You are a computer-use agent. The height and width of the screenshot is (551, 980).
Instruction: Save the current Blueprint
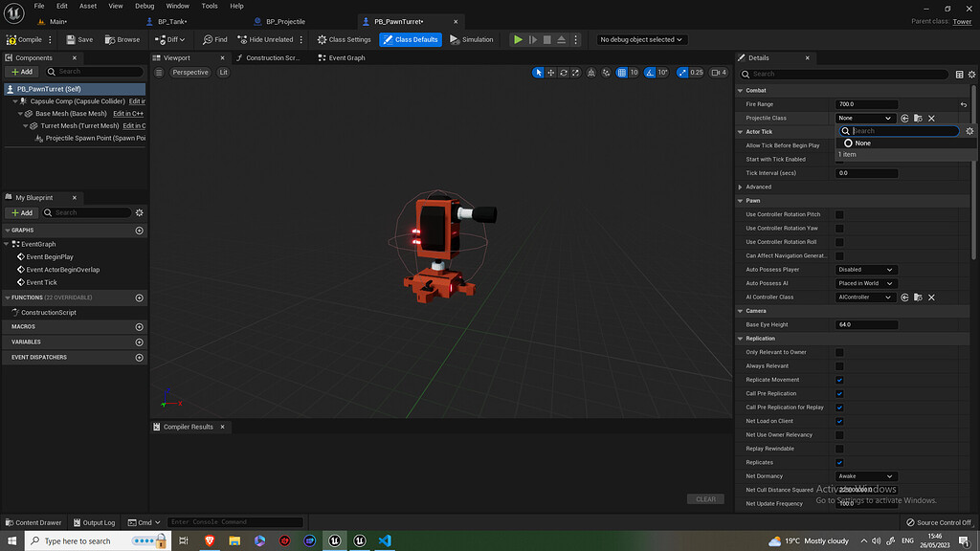click(x=73, y=39)
